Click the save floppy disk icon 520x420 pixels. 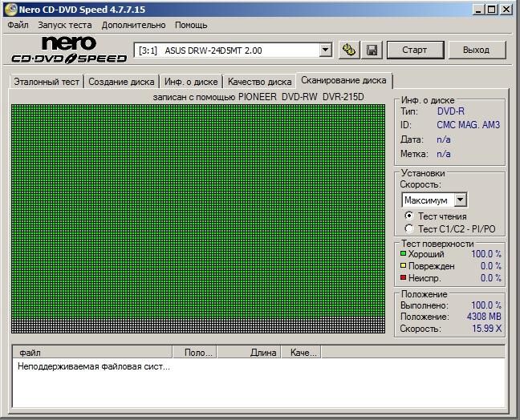coord(372,50)
